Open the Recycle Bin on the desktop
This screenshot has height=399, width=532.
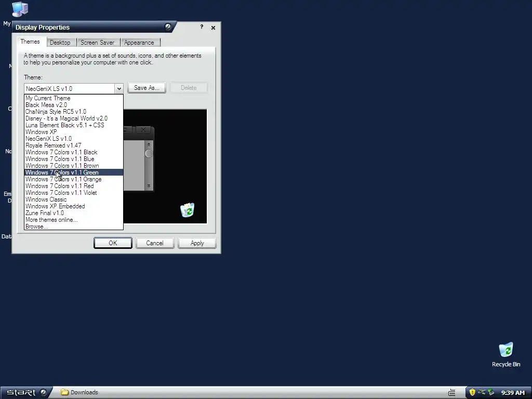(x=506, y=354)
